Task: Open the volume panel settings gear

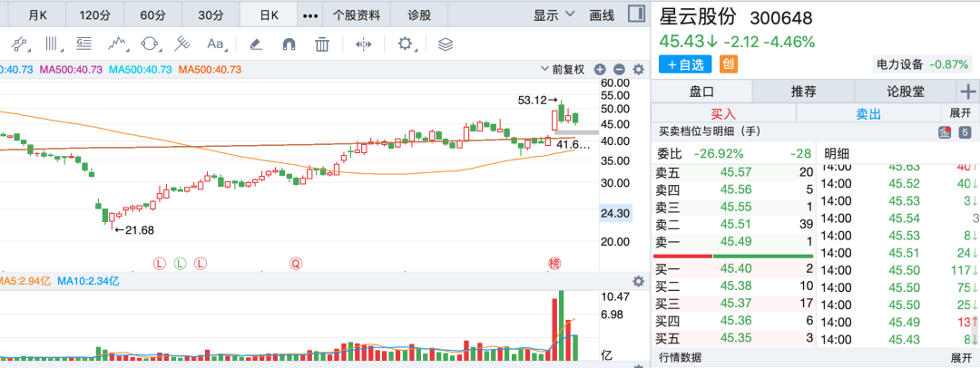Action: 639,282
